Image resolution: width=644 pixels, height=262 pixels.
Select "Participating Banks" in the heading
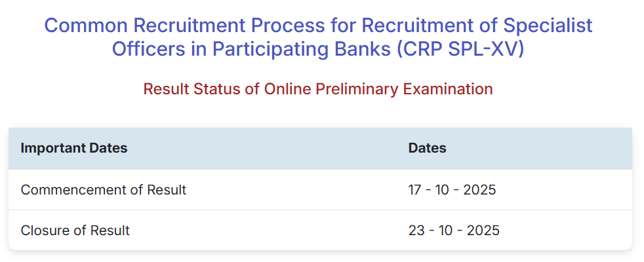[x=298, y=49]
